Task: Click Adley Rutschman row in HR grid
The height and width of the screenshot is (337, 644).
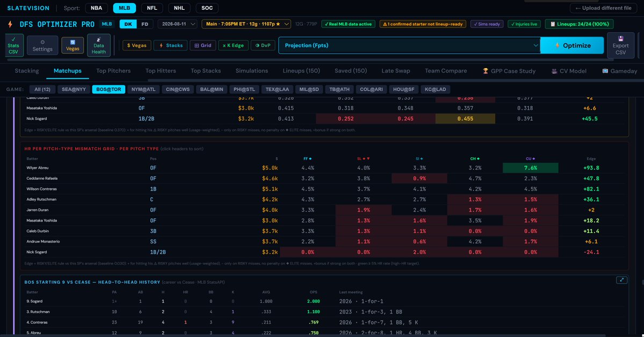Action: click(x=324, y=200)
